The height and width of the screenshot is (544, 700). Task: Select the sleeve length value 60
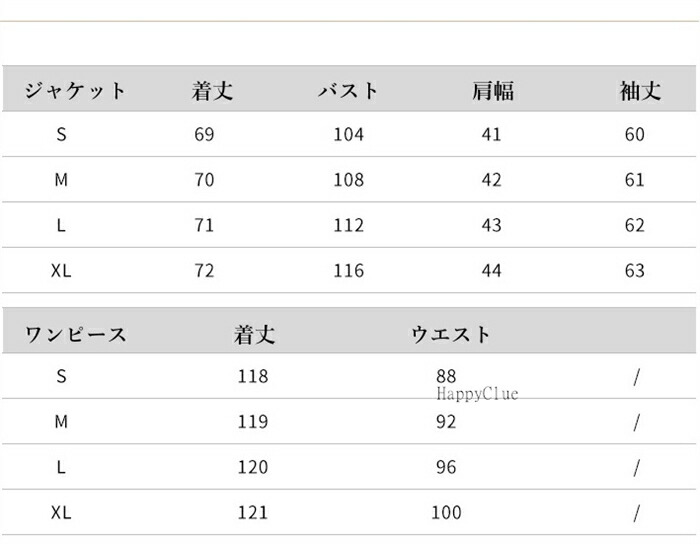click(x=635, y=135)
